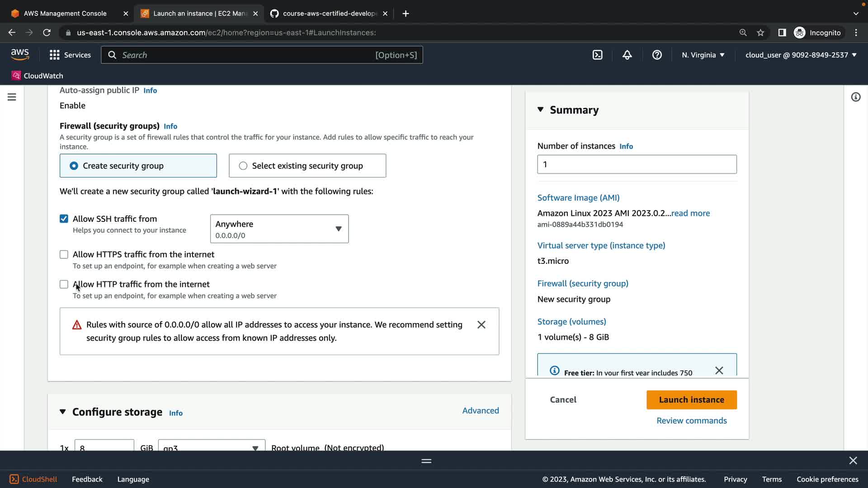Screen dimensions: 868x488
Task: Uncheck Allow SSH traffic from checkbox
Action: [x=64, y=219]
